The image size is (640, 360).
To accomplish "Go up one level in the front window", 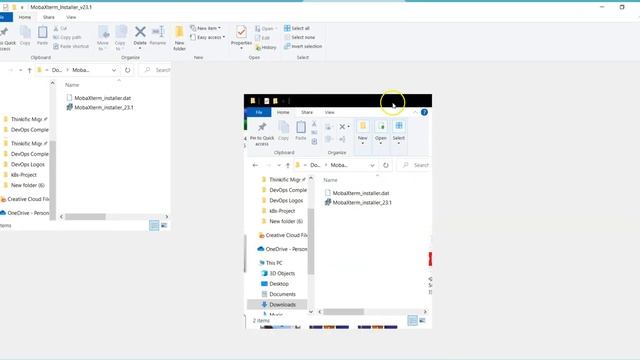I will [x=288, y=165].
